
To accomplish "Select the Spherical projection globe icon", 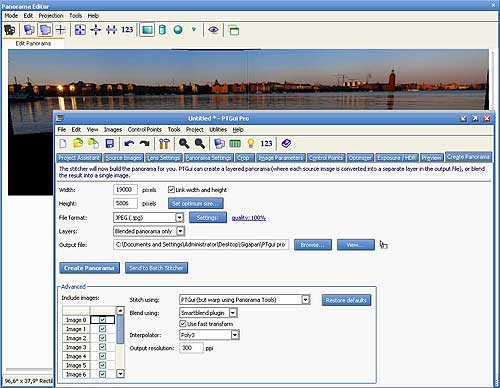I will [x=178, y=30].
